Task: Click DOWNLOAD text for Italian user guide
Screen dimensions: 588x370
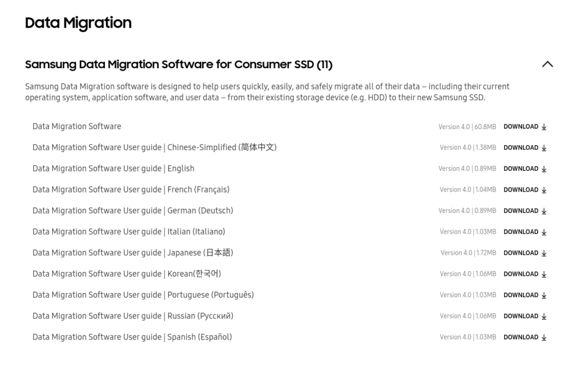Action: (521, 232)
